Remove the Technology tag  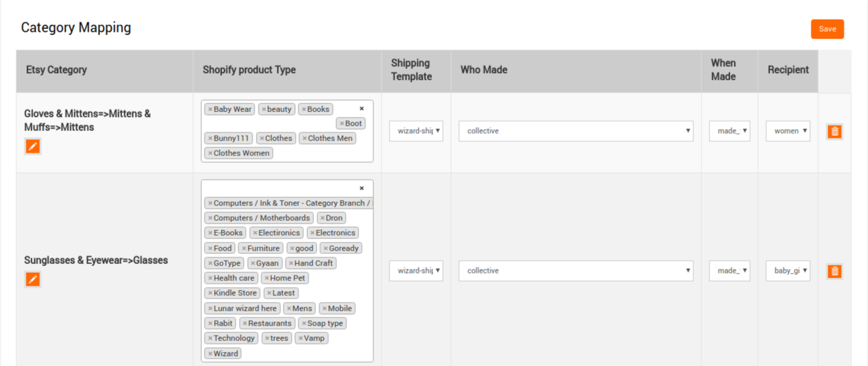210,338
